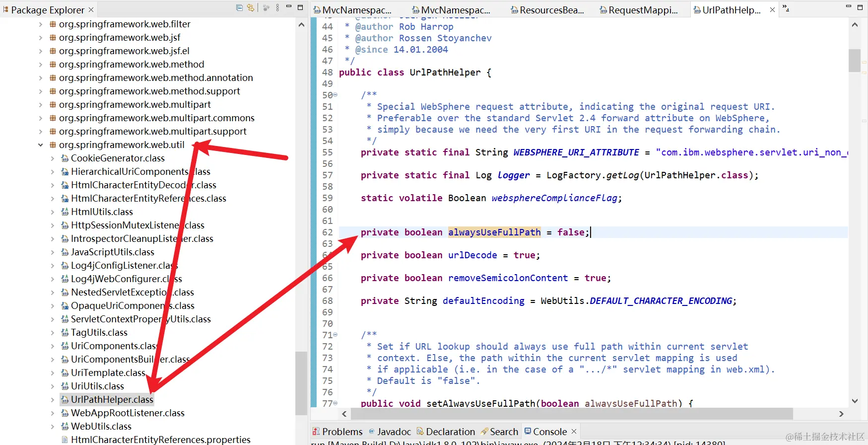Image resolution: width=868 pixels, height=445 pixels.
Task: Select org.springframework.web.method.support package icon
Action: point(53,91)
